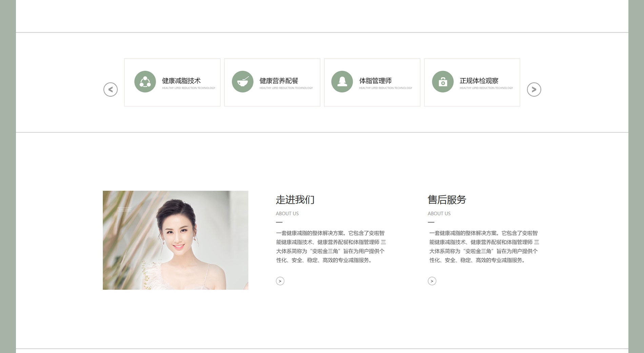This screenshot has height=353, width=644.
Task: Click ABOUT US subtitle under 售后服务
Action: point(439,213)
